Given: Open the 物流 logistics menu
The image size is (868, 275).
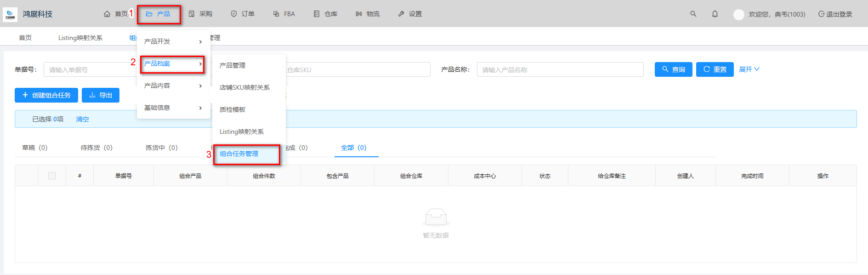Looking at the screenshot, I should (368, 14).
